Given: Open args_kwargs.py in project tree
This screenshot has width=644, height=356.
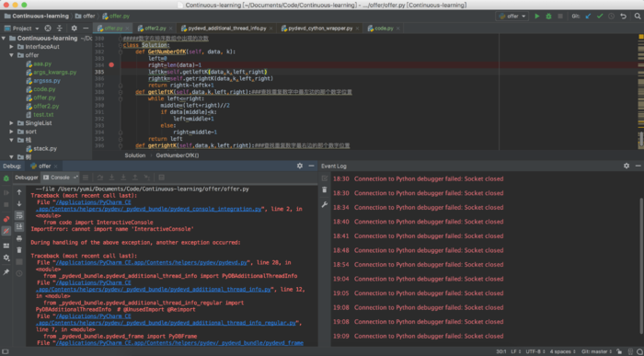Looking at the screenshot, I should (55, 73).
